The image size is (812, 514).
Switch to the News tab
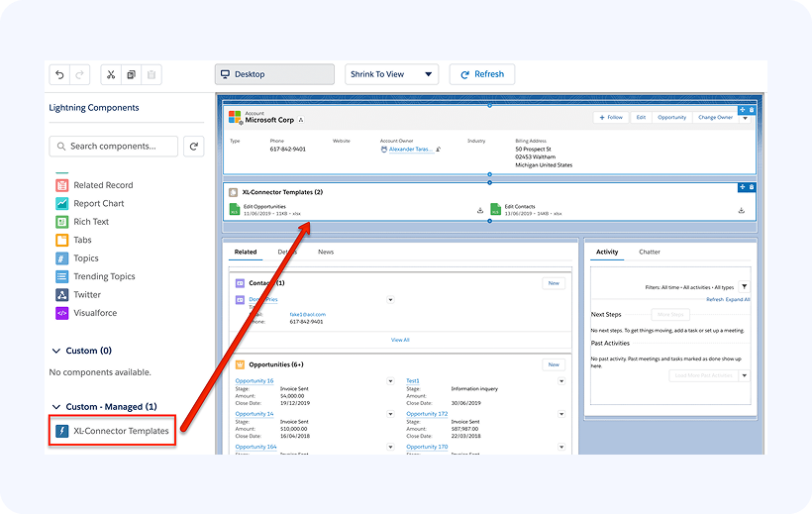click(x=326, y=253)
